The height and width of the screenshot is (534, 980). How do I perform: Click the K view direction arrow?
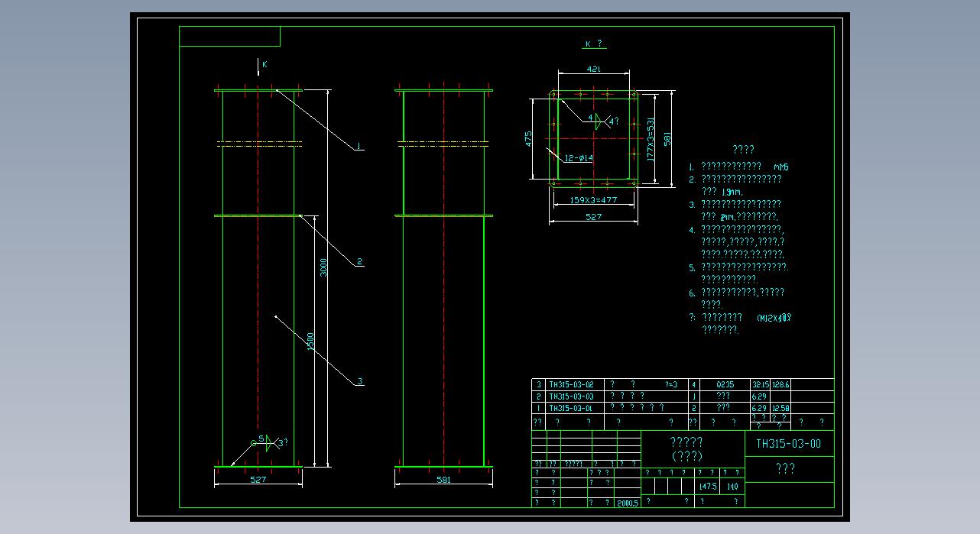pyautogui.click(x=258, y=66)
